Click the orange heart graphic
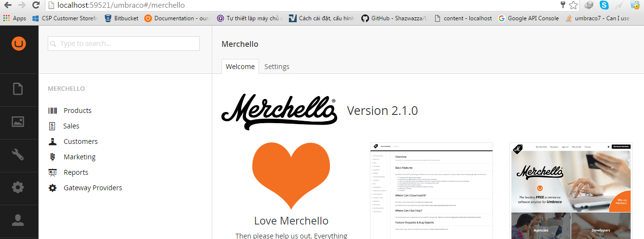Screen dimensions: 644x239 coord(290,176)
